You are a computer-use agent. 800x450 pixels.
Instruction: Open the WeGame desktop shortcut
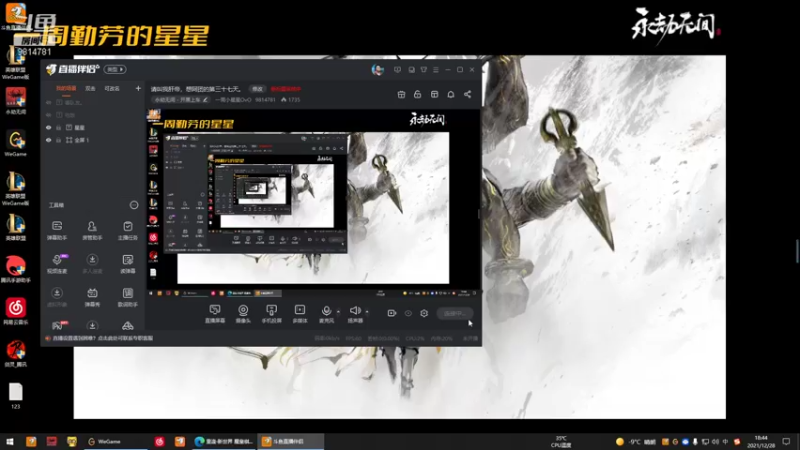coord(16,143)
